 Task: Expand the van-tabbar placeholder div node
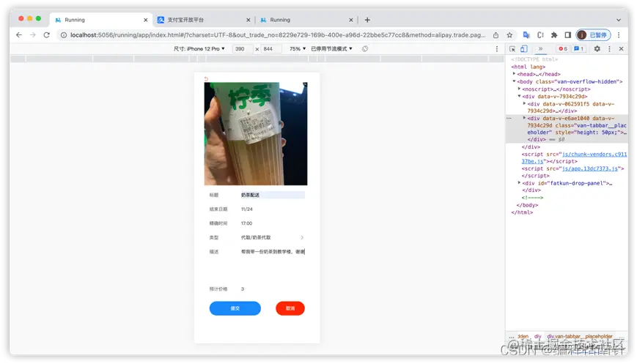(524, 118)
